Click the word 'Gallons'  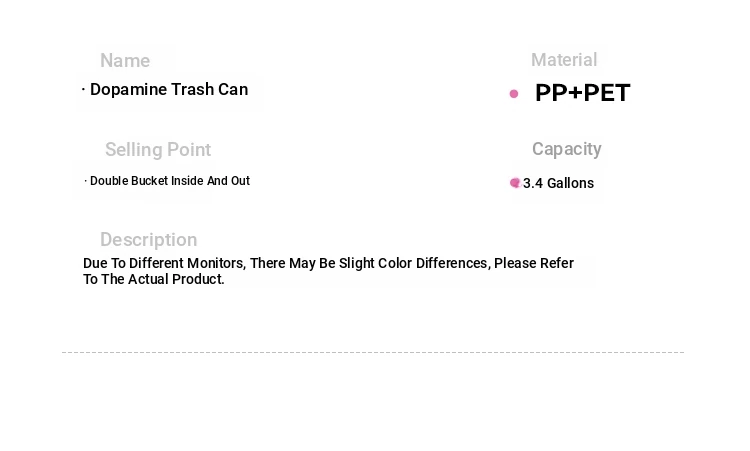570,183
